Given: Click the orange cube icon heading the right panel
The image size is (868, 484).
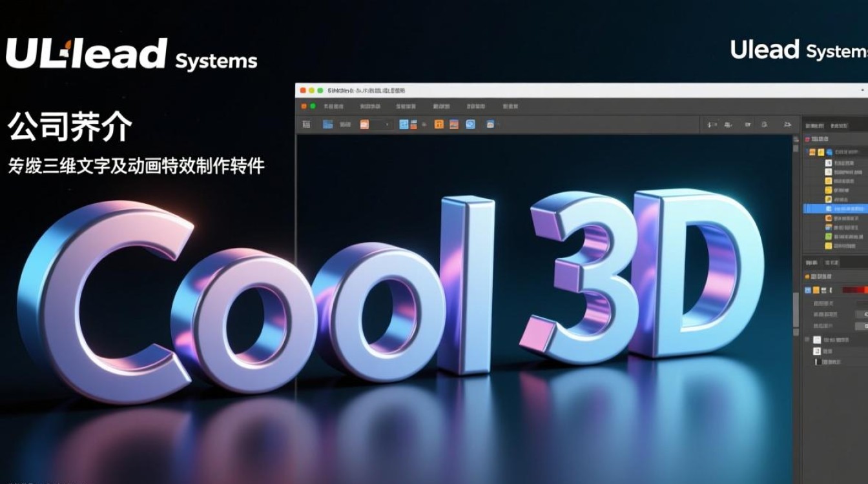Looking at the screenshot, I should 807,138.
